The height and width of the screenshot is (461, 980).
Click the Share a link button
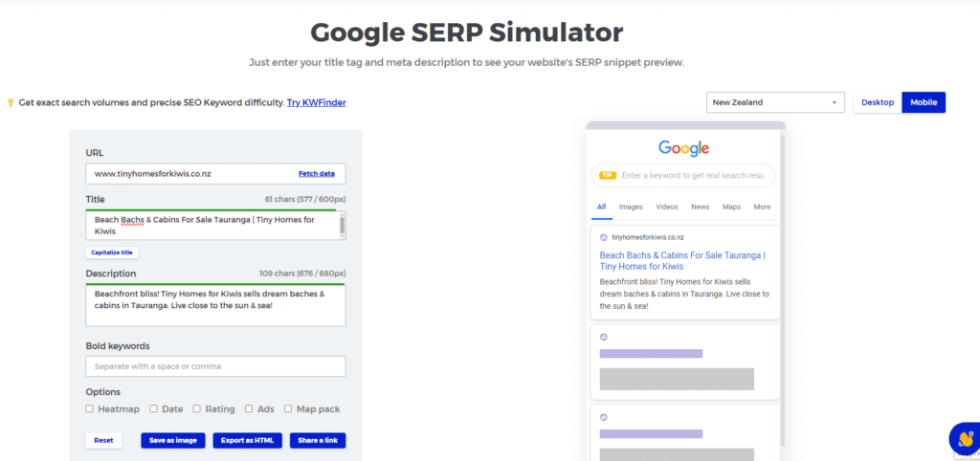pos(318,440)
